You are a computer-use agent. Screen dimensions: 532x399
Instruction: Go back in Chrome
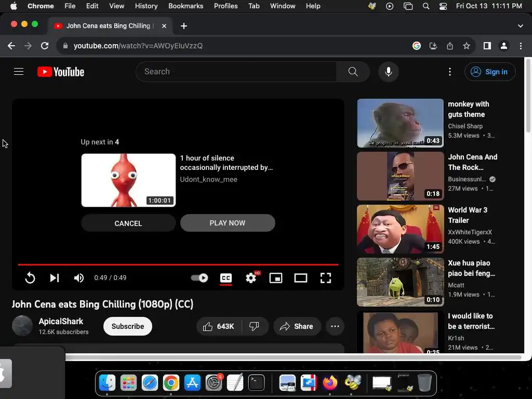11,46
